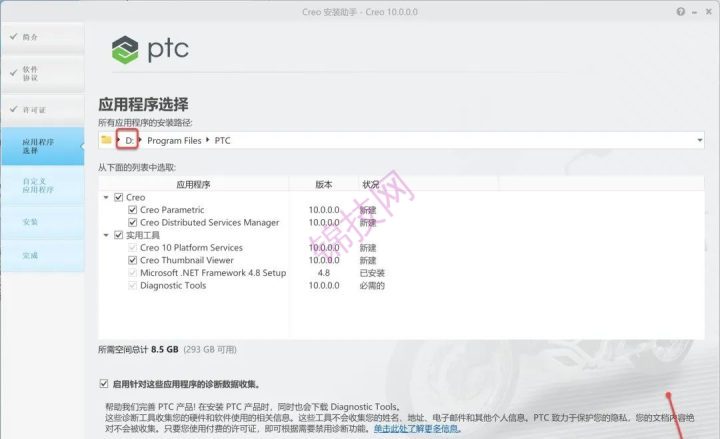
Task: Select the PTC path segment
Action: click(x=222, y=141)
